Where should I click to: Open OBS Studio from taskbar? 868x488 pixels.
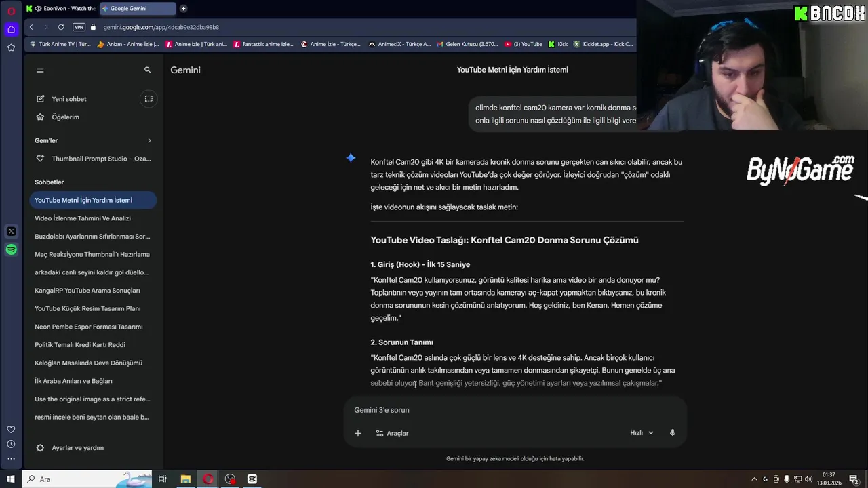(x=230, y=479)
